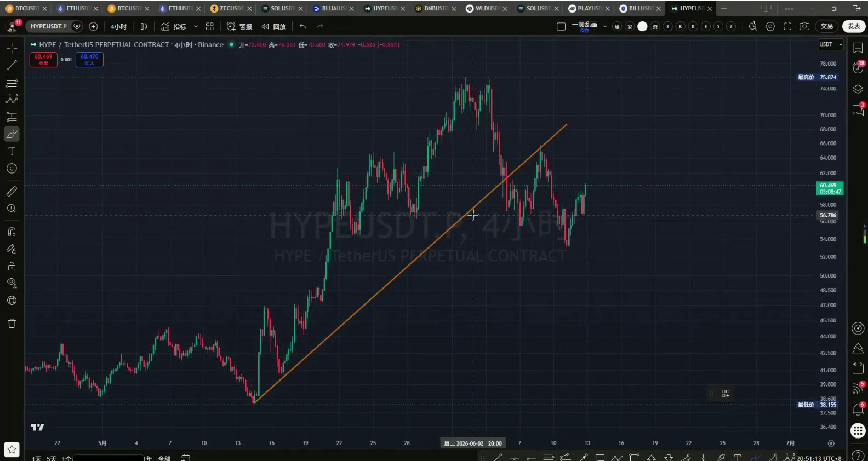
Task: Open time axis settings gear
Action: [831, 443]
